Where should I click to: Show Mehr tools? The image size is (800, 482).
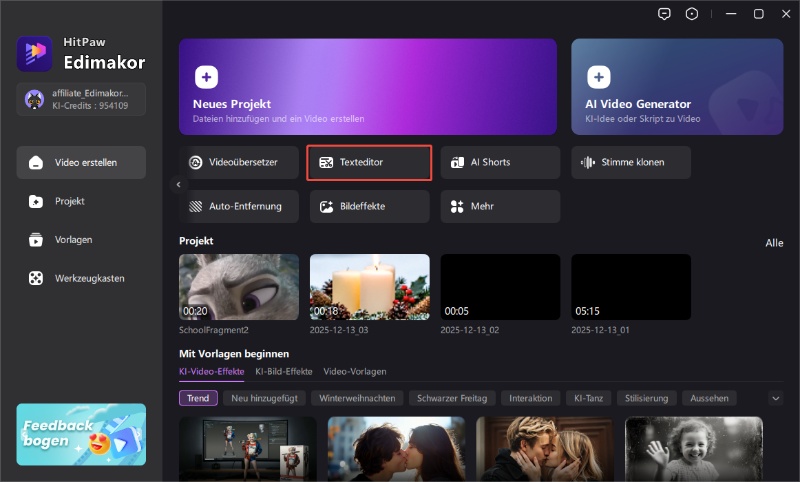[x=500, y=206]
